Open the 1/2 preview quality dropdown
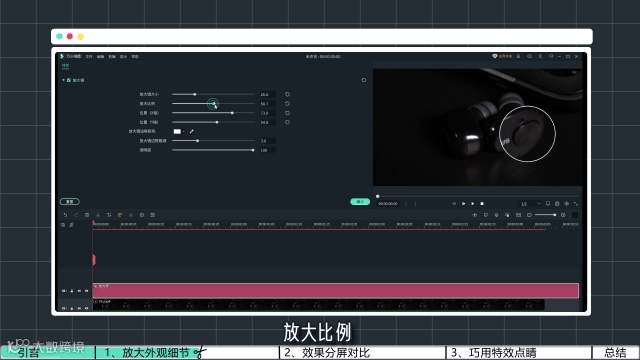 (x=531, y=204)
